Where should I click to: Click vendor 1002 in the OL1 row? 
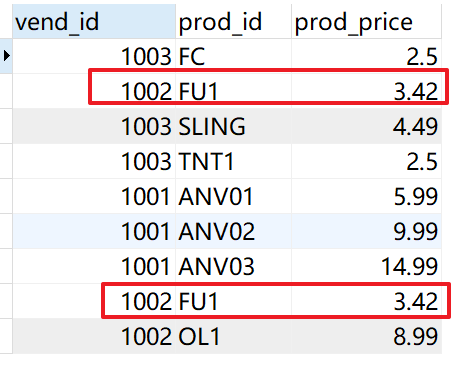point(94,336)
